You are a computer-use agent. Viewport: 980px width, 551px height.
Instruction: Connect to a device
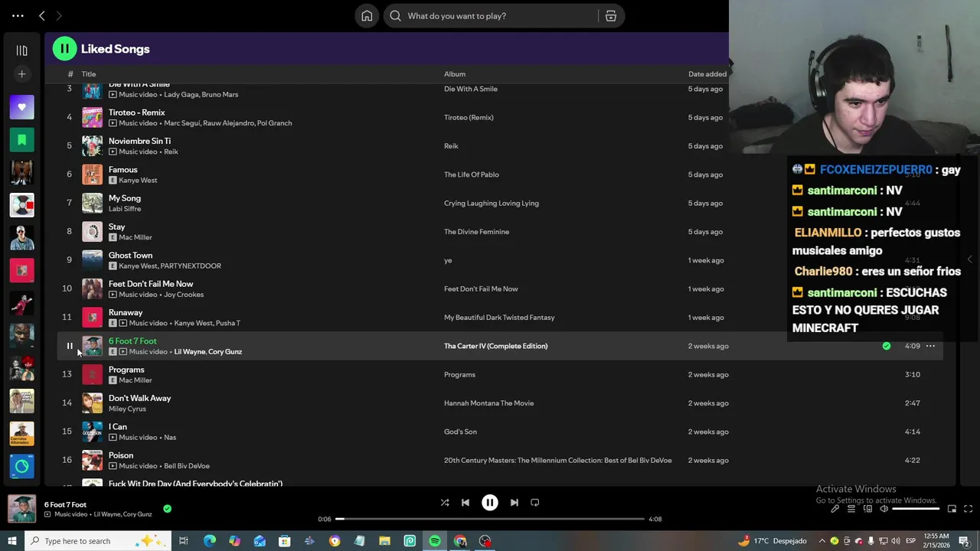(867, 509)
